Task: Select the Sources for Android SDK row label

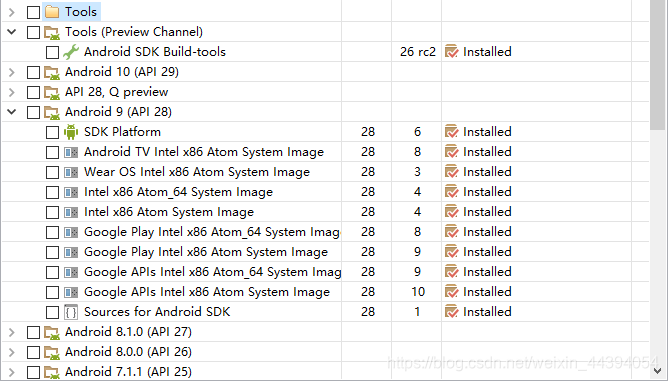Action: (x=157, y=312)
